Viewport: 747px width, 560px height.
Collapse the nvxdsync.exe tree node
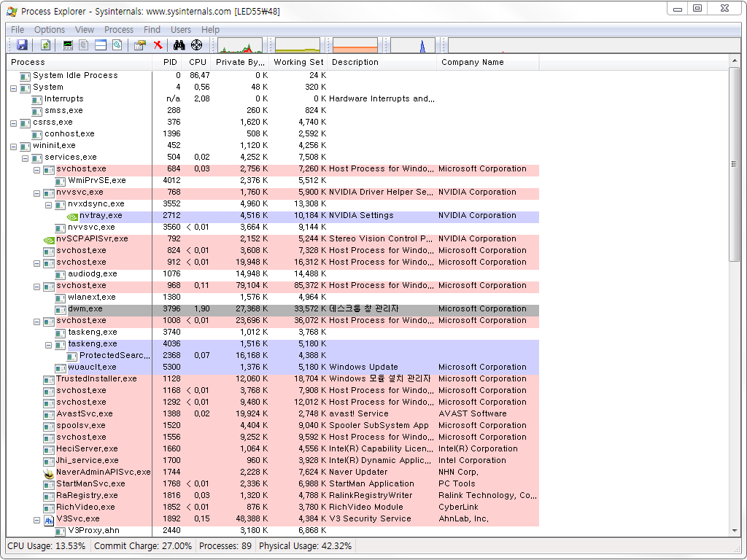(49, 205)
